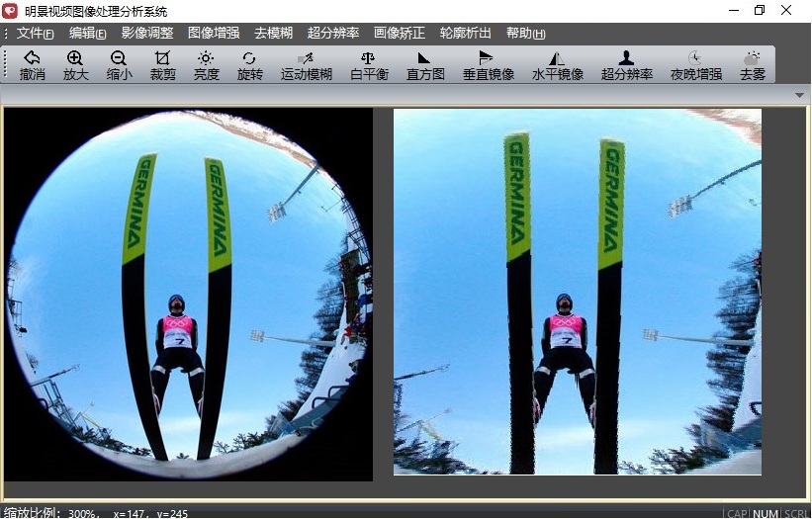Click the 夜晚增强 night enhancement button
This screenshot has height=519, width=812.
tap(695, 65)
